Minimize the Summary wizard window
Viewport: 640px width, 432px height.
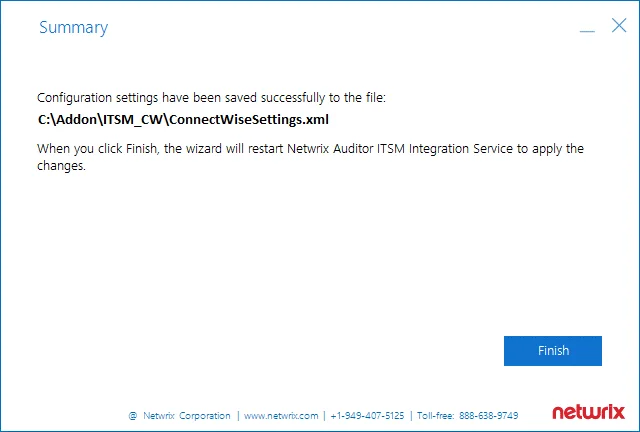coord(587,31)
